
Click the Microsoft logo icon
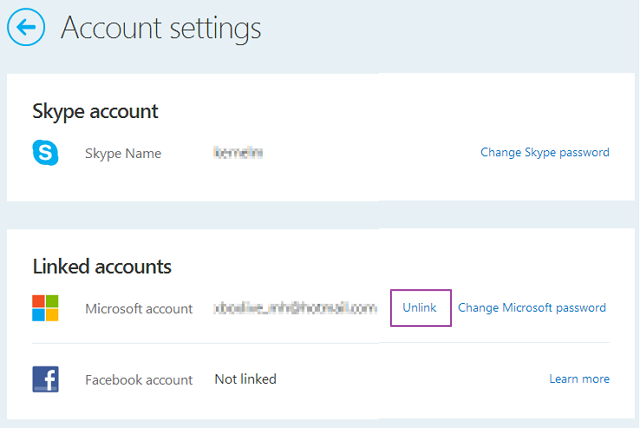[45, 308]
